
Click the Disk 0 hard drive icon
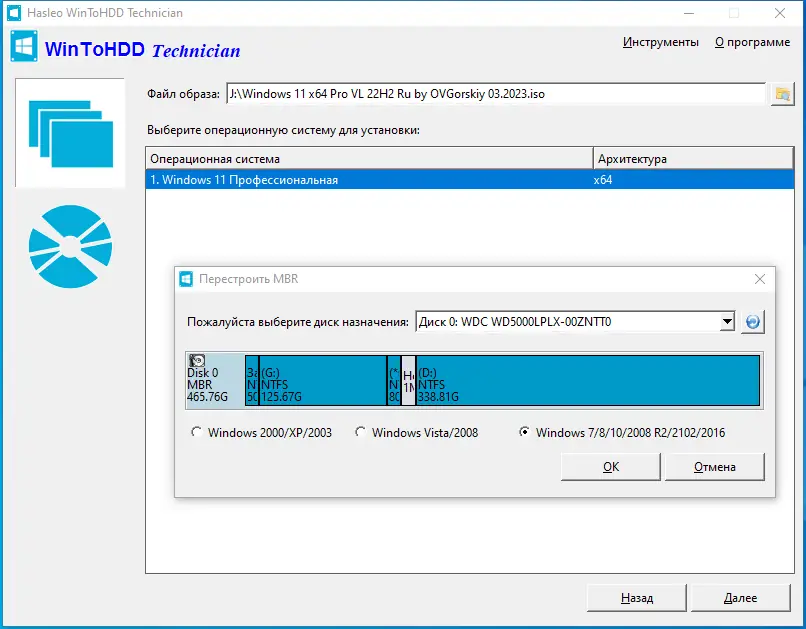pyautogui.click(x=196, y=361)
